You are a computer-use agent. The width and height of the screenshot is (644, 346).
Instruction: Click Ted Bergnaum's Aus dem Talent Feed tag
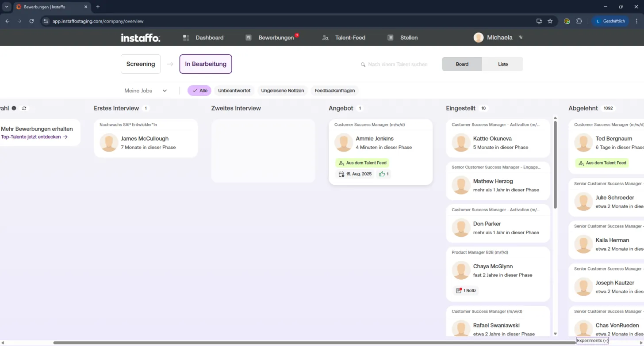tap(602, 163)
